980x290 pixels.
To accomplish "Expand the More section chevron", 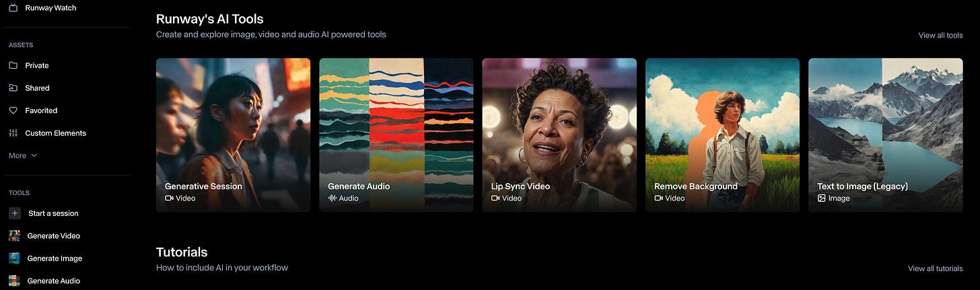I will pyautogui.click(x=34, y=155).
